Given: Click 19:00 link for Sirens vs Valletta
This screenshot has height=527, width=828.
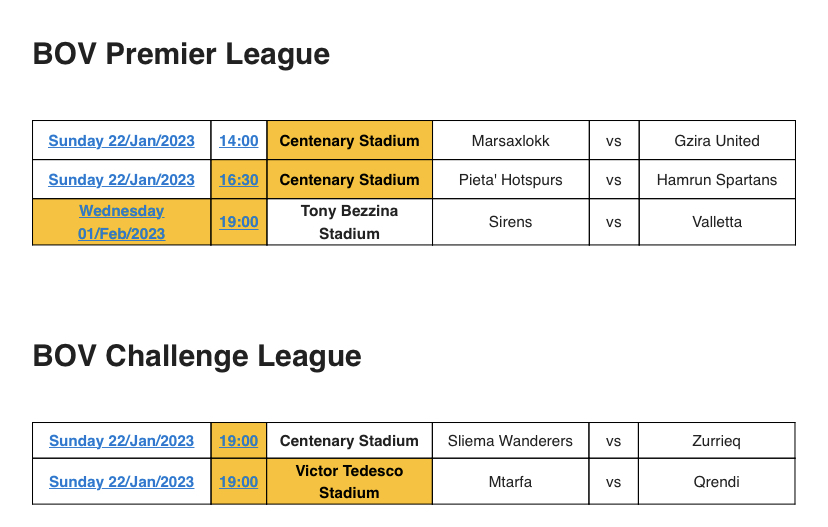Looking at the screenshot, I should click(239, 222).
